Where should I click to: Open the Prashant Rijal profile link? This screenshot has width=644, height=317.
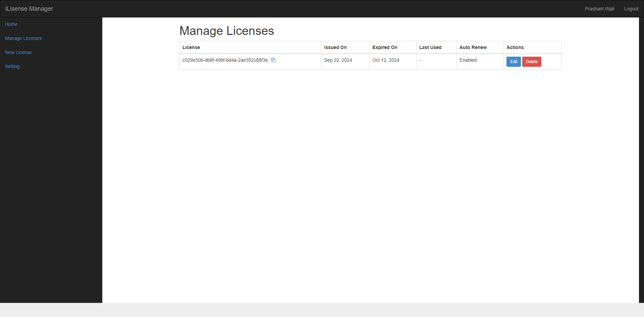tap(599, 9)
